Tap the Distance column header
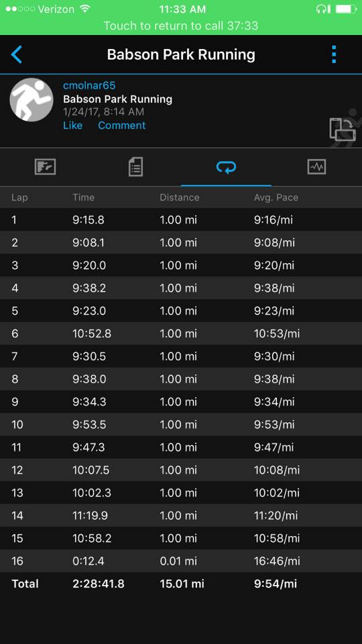Viewport: 362px width, 644px height. tap(180, 197)
